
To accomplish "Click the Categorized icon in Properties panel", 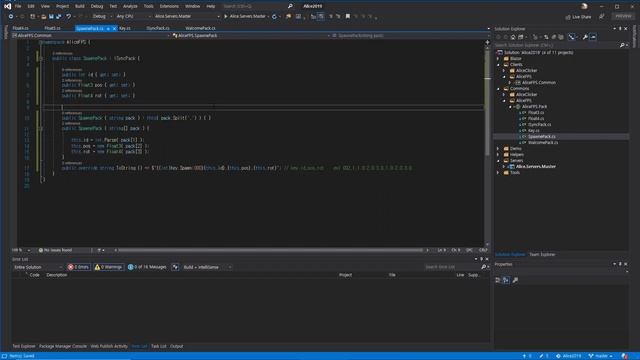I will [498, 280].
